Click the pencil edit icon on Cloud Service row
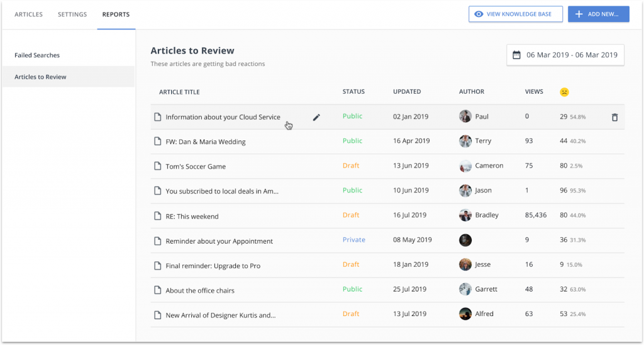 [316, 117]
